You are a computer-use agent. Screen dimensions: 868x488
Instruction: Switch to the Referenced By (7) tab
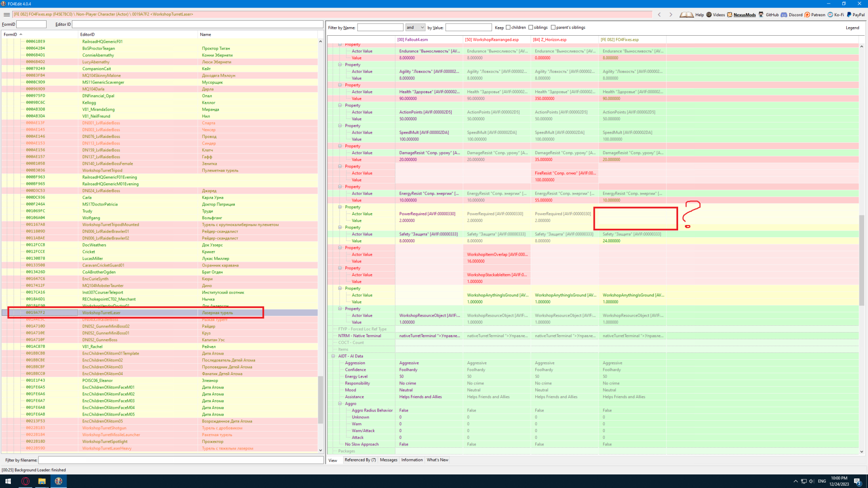click(x=360, y=460)
